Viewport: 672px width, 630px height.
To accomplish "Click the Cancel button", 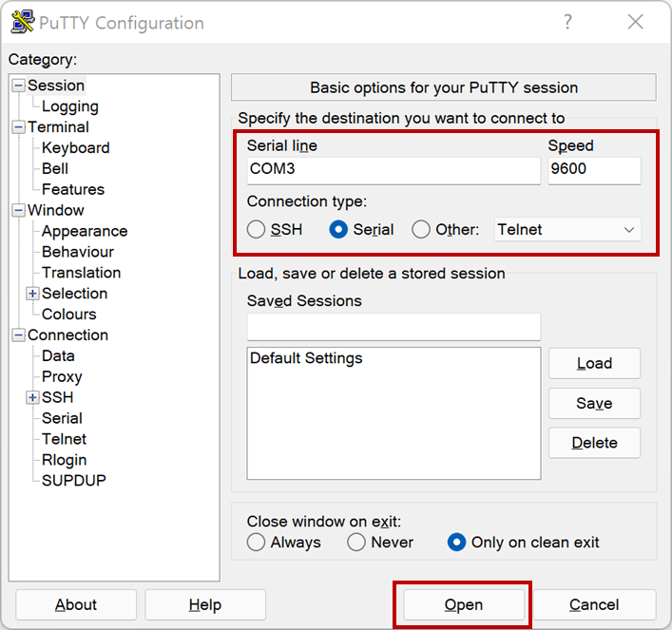I will (x=594, y=604).
